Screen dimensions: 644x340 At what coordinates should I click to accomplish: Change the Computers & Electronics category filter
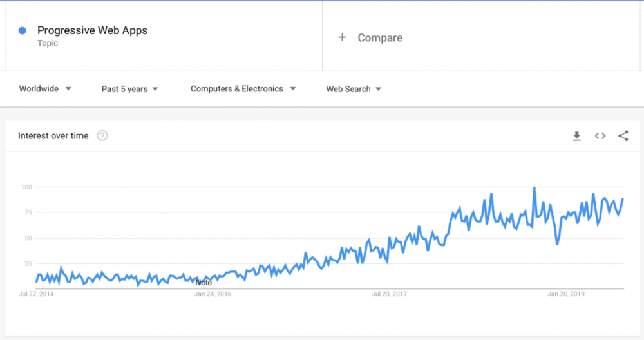(243, 89)
